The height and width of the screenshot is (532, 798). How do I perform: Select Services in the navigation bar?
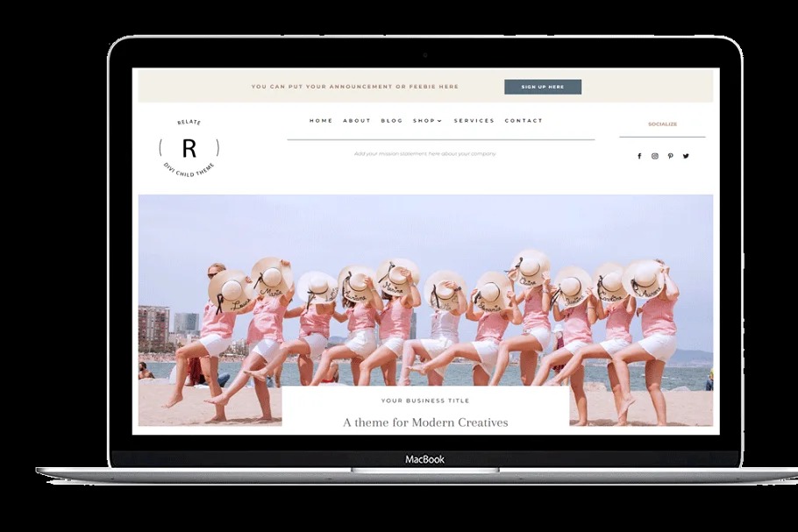pyautogui.click(x=474, y=121)
